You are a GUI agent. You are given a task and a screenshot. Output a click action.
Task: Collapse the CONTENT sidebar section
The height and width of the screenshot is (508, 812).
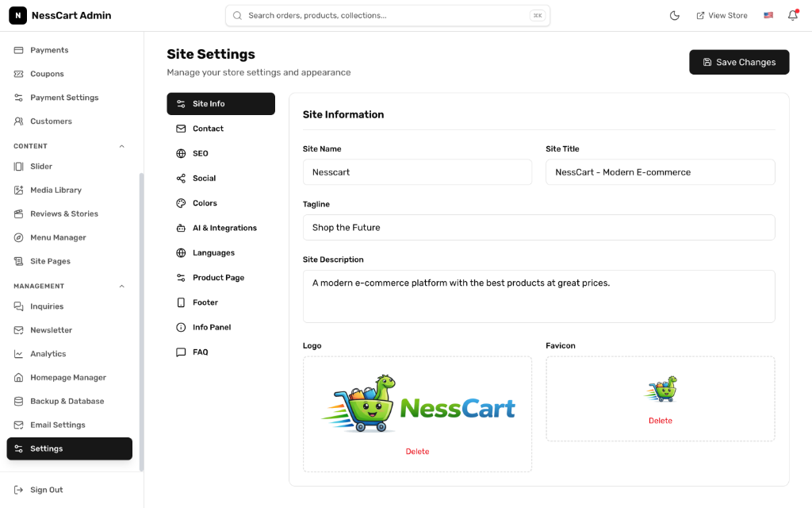click(121, 145)
